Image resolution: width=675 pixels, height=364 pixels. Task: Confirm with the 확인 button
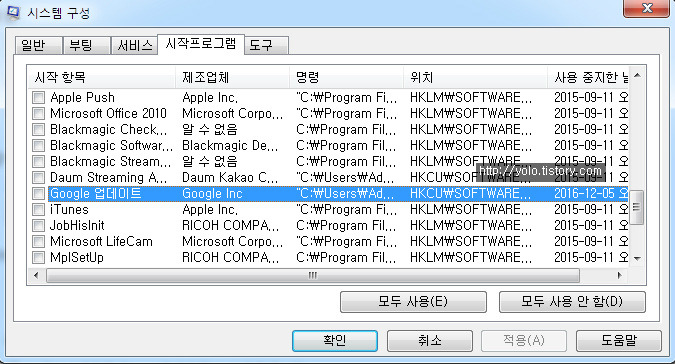click(x=335, y=341)
